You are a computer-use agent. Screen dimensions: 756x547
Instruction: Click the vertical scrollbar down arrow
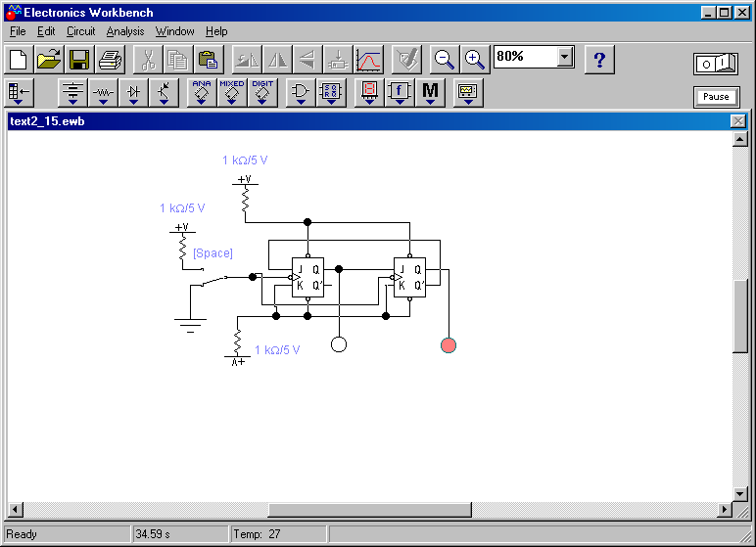coord(740,493)
